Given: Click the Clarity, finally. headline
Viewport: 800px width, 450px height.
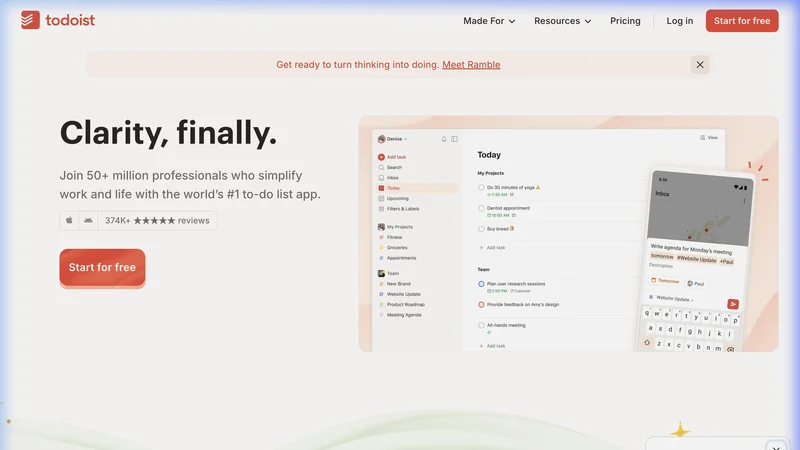Looking at the screenshot, I should click(168, 133).
